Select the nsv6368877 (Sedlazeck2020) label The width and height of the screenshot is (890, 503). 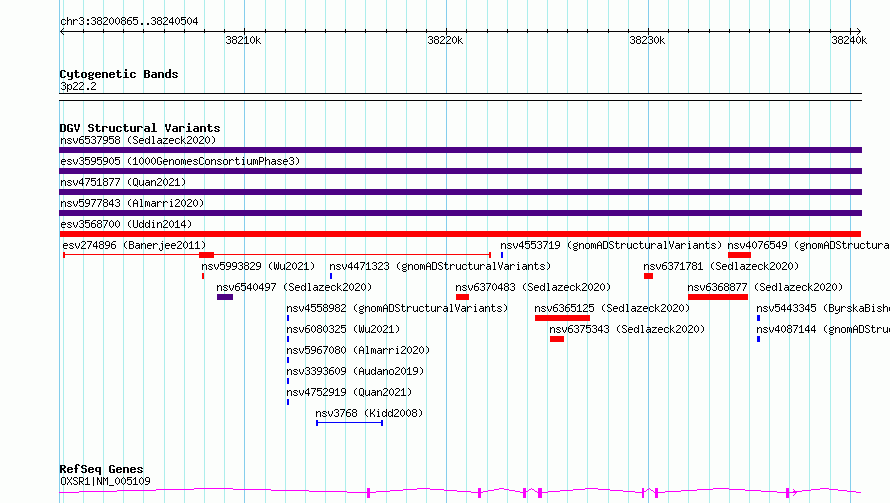pos(765,287)
